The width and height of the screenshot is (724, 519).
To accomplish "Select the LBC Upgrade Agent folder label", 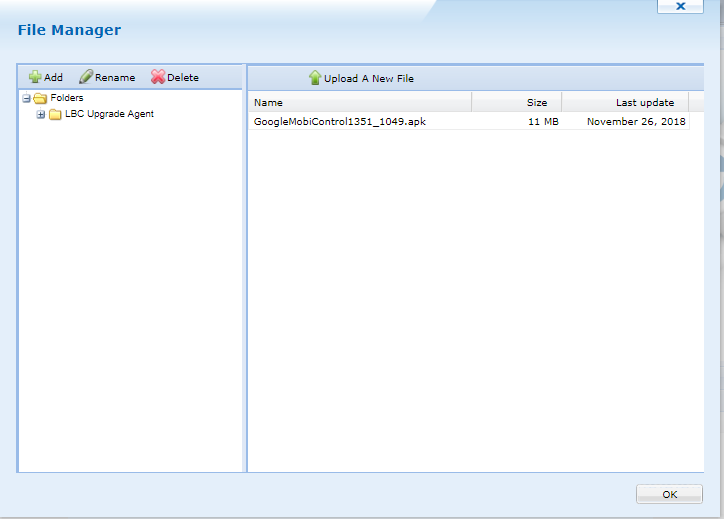I will coord(109,114).
